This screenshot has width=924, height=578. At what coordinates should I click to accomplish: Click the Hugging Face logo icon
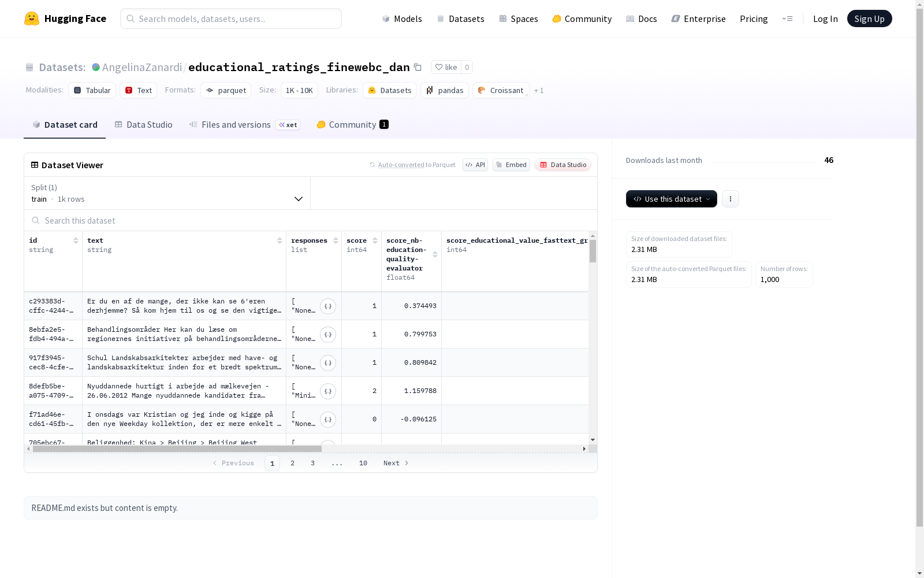point(32,18)
